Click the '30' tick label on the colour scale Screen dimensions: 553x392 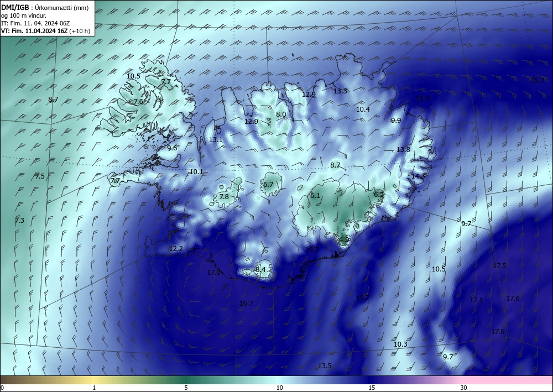tap(463, 388)
